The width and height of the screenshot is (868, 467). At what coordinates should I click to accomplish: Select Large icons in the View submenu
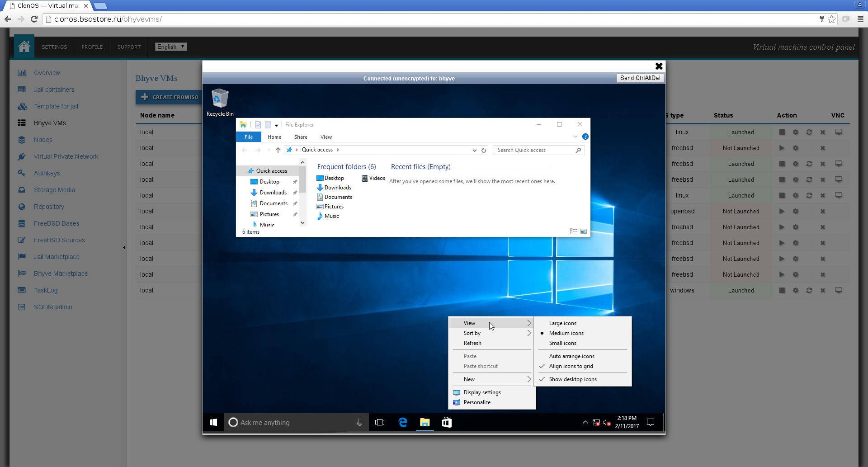(x=583, y=323)
